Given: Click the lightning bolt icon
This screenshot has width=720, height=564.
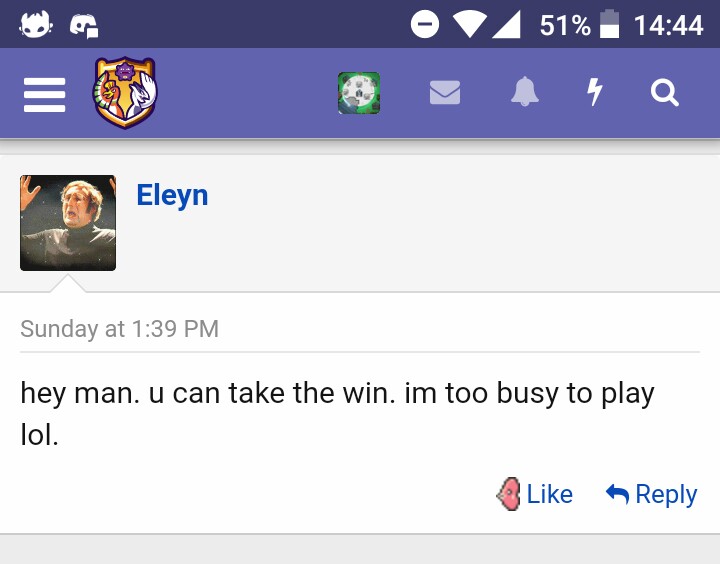Looking at the screenshot, I should (x=595, y=93).
